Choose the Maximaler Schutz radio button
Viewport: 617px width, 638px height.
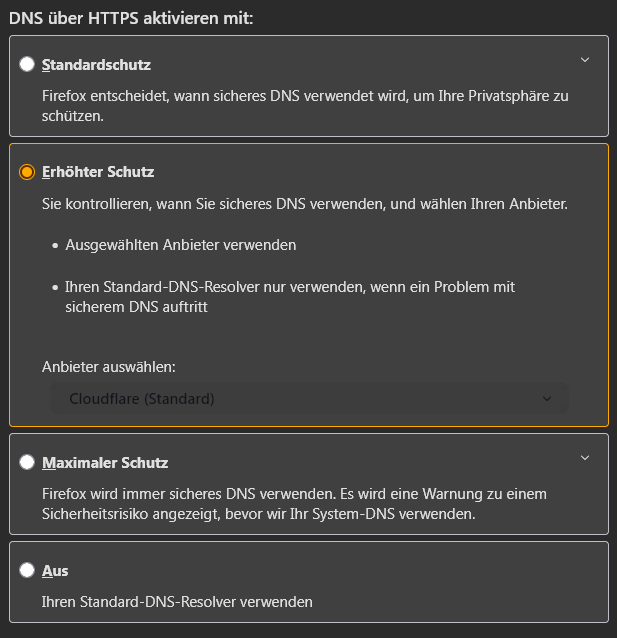(x=27, y=462)
